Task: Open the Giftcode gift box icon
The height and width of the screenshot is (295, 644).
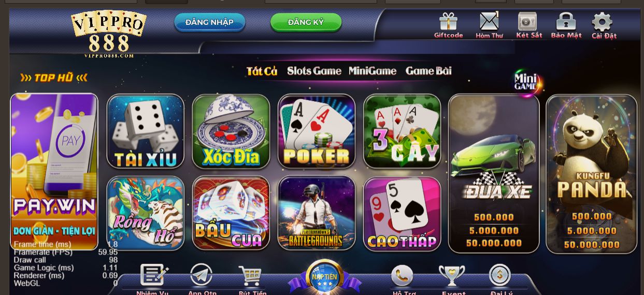Action: tap(448, 22)
